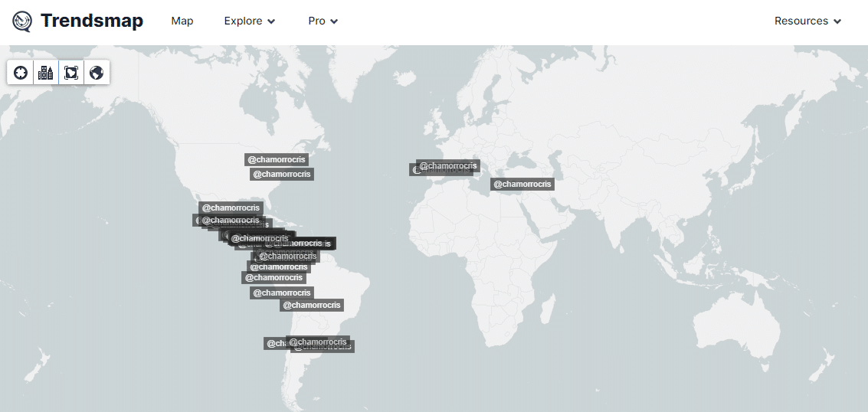The image size is (868, 412).
Task: Expand the Resources dropdown menu
Action: coord(807,21)
